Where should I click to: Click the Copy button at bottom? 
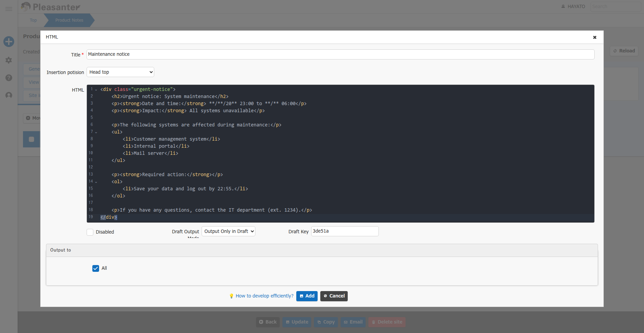click(x=326, y=322)
